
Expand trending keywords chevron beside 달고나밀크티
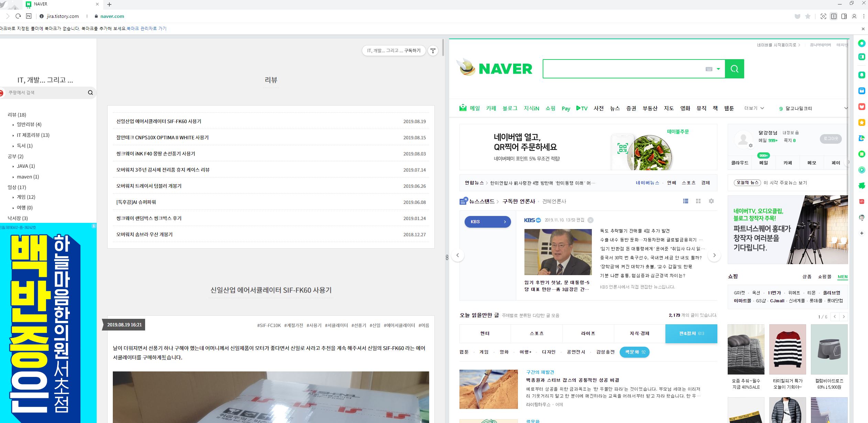tap(846, 108)
